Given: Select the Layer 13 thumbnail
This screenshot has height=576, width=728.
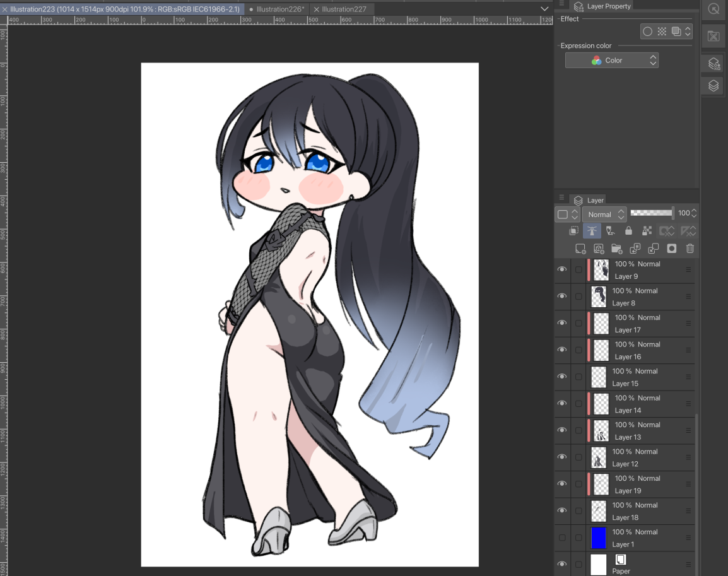Looking at the screenshot, I should click(601, 431).
